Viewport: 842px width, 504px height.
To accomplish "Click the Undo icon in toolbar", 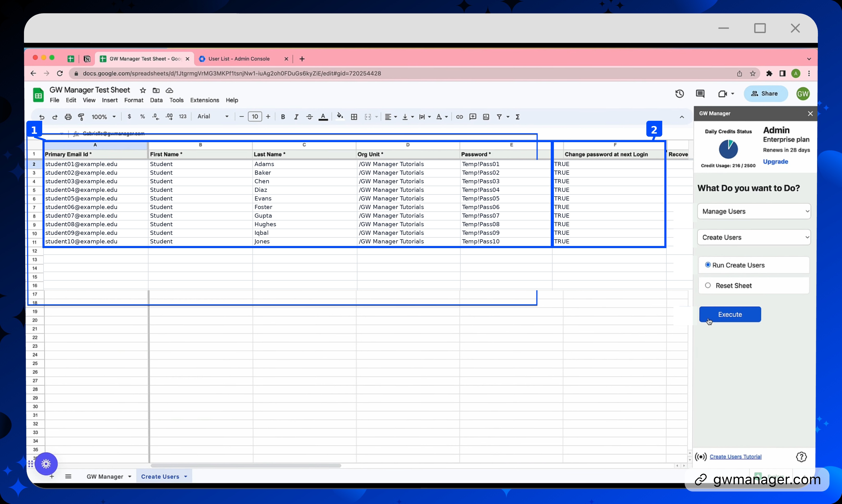I will (x=41, y=117).
